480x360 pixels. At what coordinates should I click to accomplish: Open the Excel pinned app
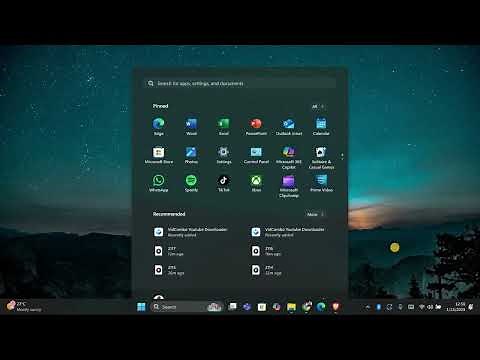(x=224, y=126)
